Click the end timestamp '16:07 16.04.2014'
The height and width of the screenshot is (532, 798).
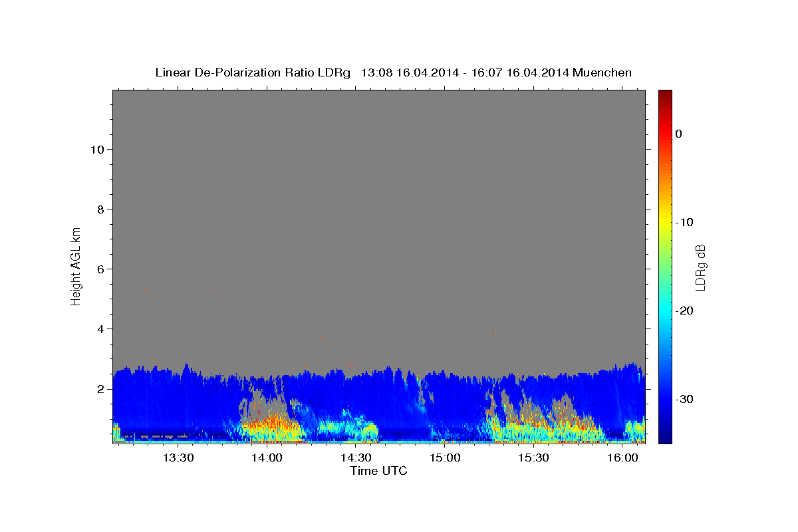(519, 72)
